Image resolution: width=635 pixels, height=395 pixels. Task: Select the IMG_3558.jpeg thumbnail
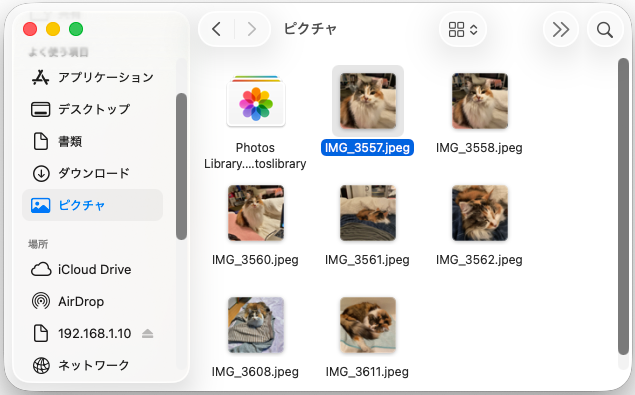pos(480,101)
